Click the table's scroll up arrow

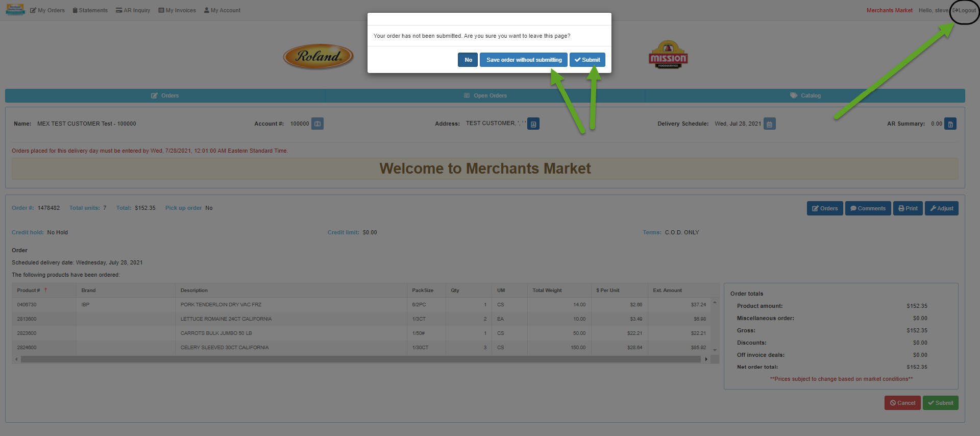(x=715, y=302)
